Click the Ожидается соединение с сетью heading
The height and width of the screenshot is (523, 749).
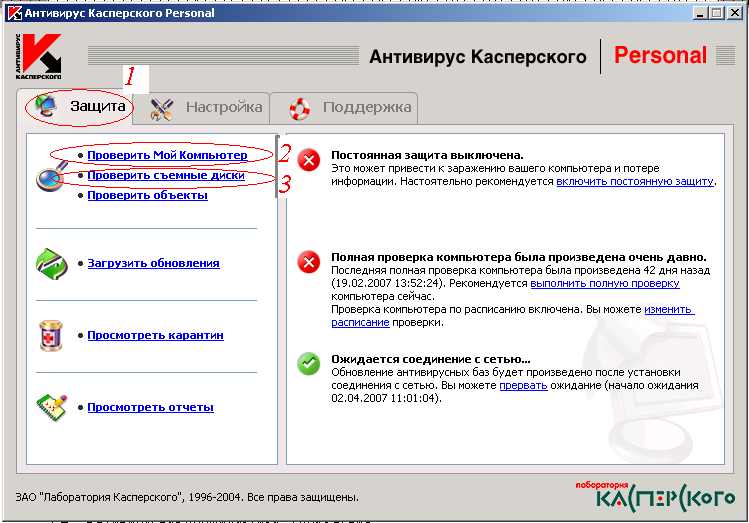(430, 359)
